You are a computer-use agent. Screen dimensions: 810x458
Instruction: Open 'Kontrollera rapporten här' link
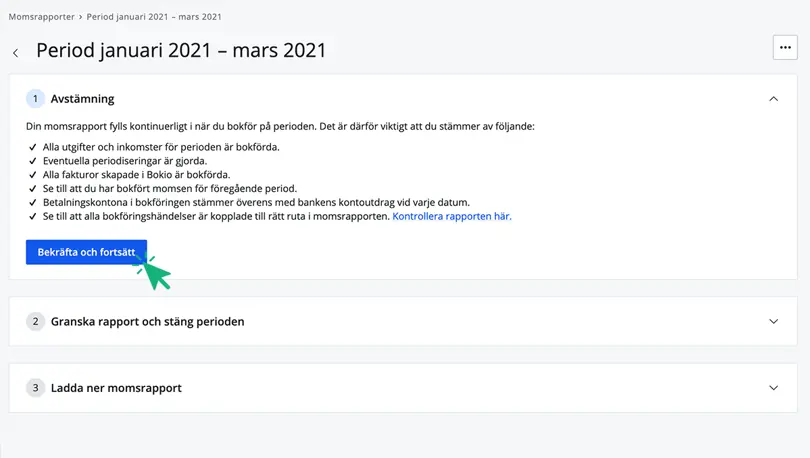coord(452,216)
